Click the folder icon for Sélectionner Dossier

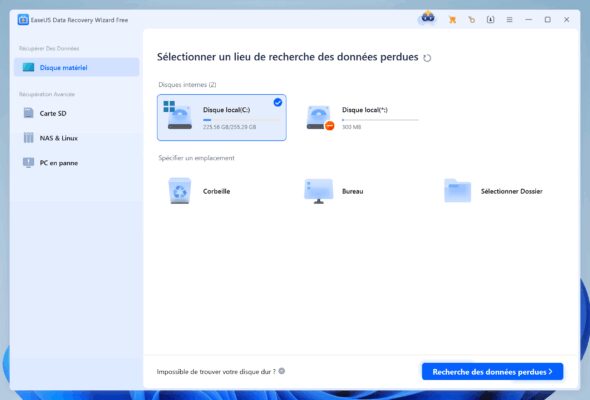click(x=458, y=191)
